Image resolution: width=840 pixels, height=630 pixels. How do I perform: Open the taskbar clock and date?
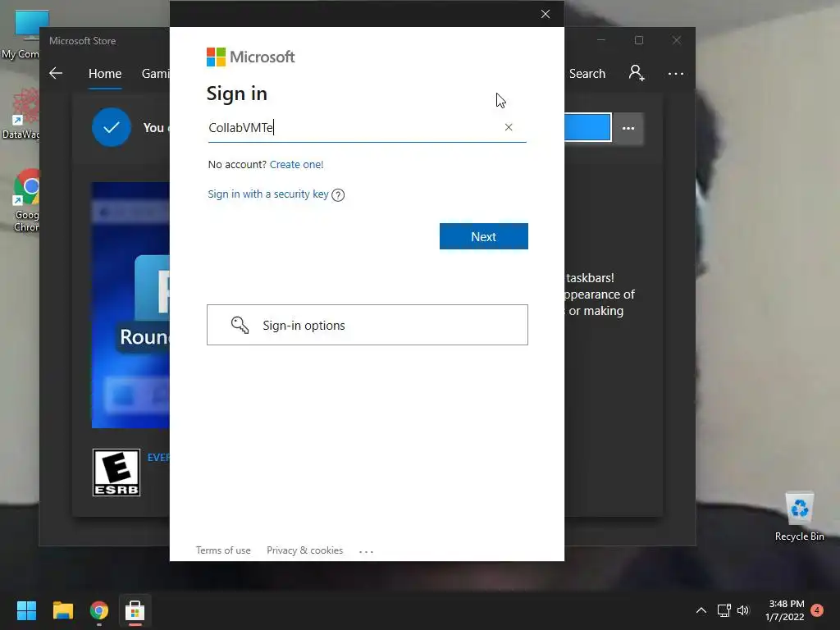(785, 610)
